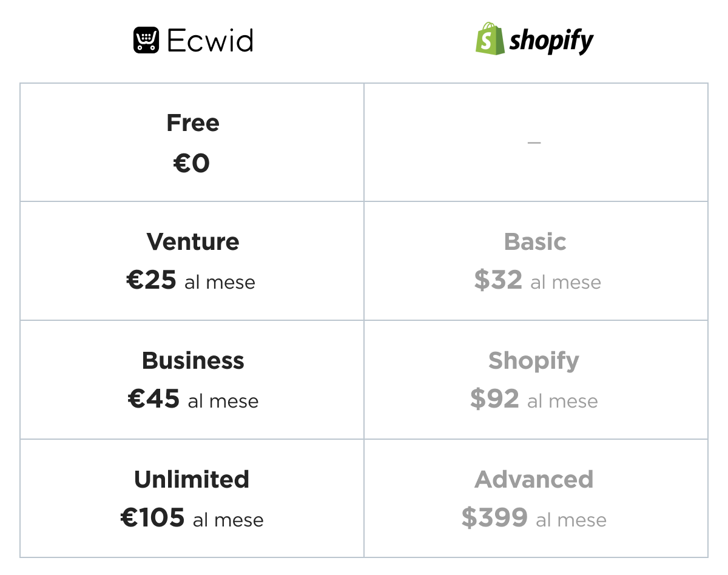Click the €45 al mese price
The image size is (728, 575).
click(x=193, y=400)
